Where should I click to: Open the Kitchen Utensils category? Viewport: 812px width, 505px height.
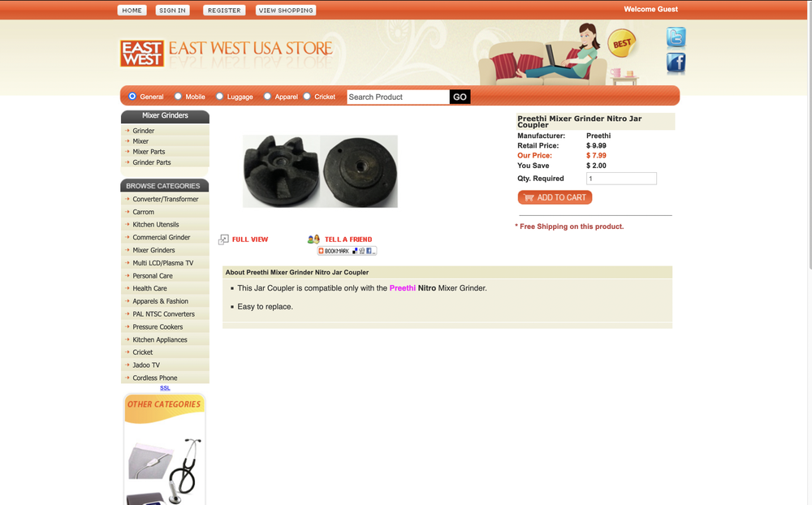coord(155,225)
